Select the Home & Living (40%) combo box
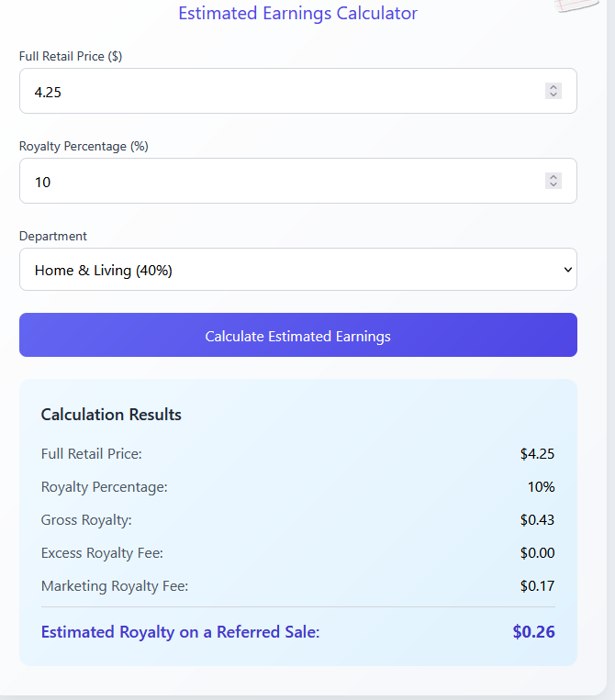Viewport: 615px width, 700px height. click(x=298, y=270)
